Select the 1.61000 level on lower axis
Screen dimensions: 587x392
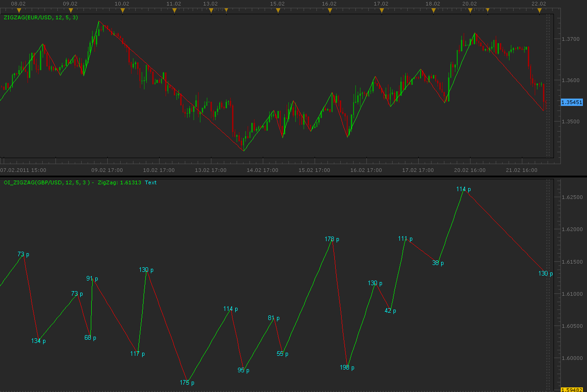pyautogui.click(x=573, y=294)
